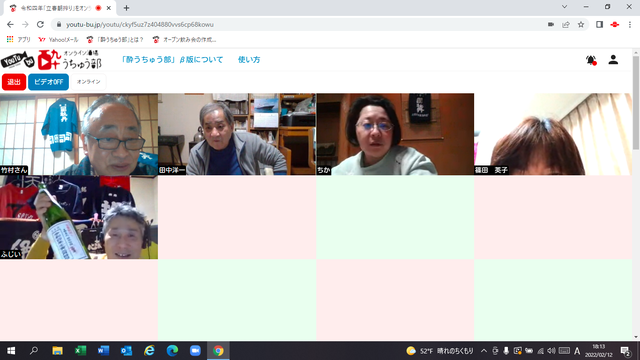The height and width of the screenshot is (360, 640).
Task: Select 篠田 英子 video tile
Action: point(553,134)
